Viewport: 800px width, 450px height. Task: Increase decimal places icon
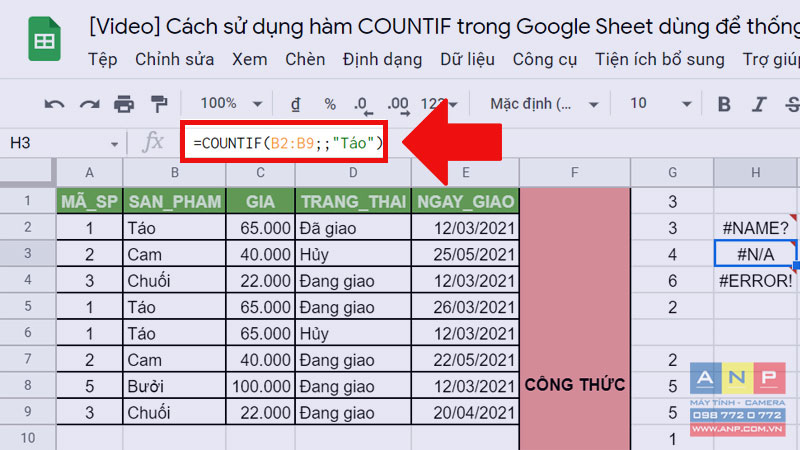[x=398, y=105]
